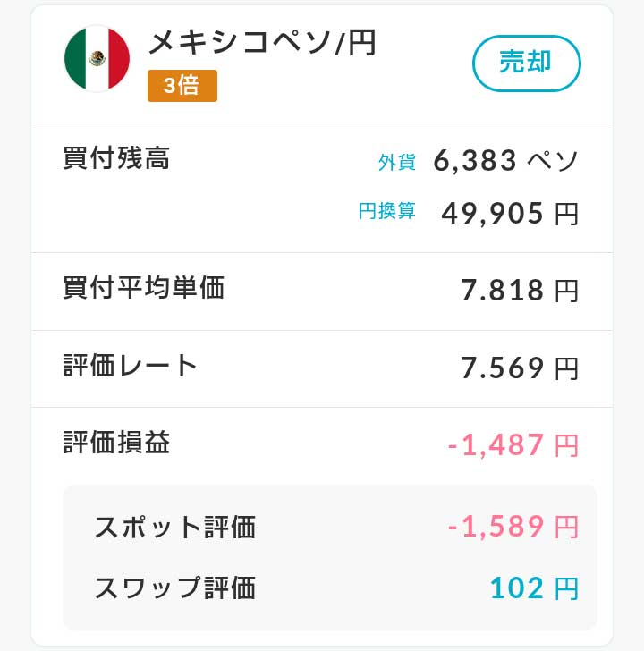The image size is (644, 651).
Task: Click the Mexico flag icon
Action: 97,58
